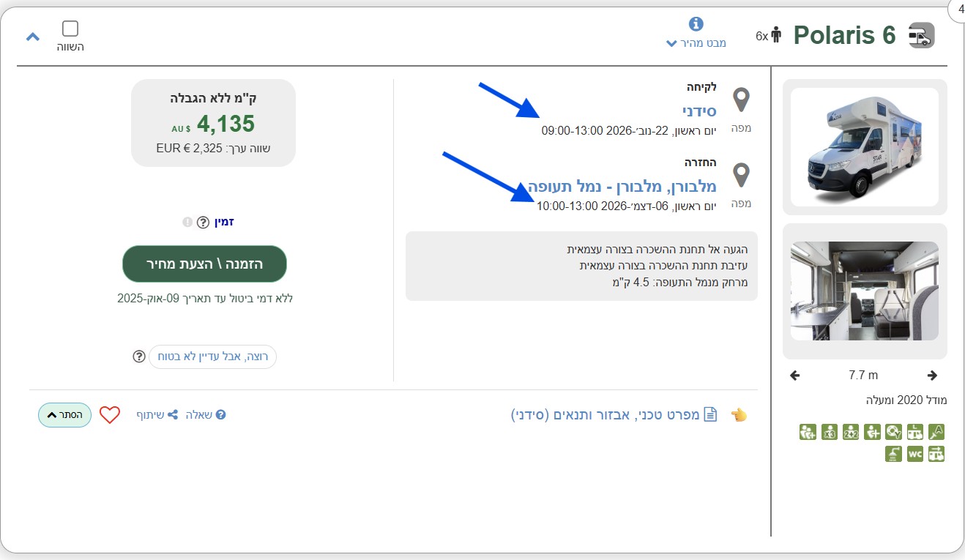Image resolution: width=965 pixels, height=560 pixels.
Task: Click the רוצה, אבל עדיין לא בטוח button
Action: point(212,356)
